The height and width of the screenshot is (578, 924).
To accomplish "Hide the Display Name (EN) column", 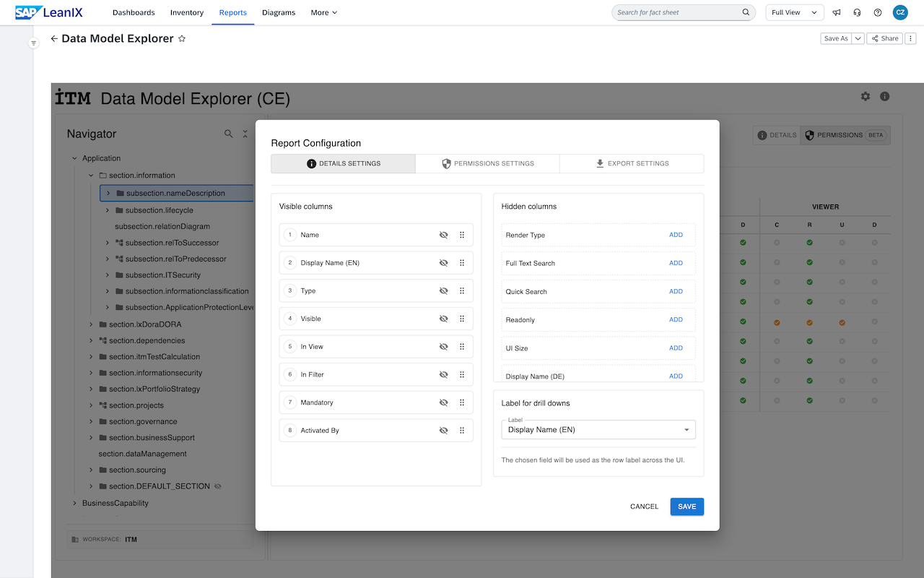I will pyautogui.click(x=444, y=263).
